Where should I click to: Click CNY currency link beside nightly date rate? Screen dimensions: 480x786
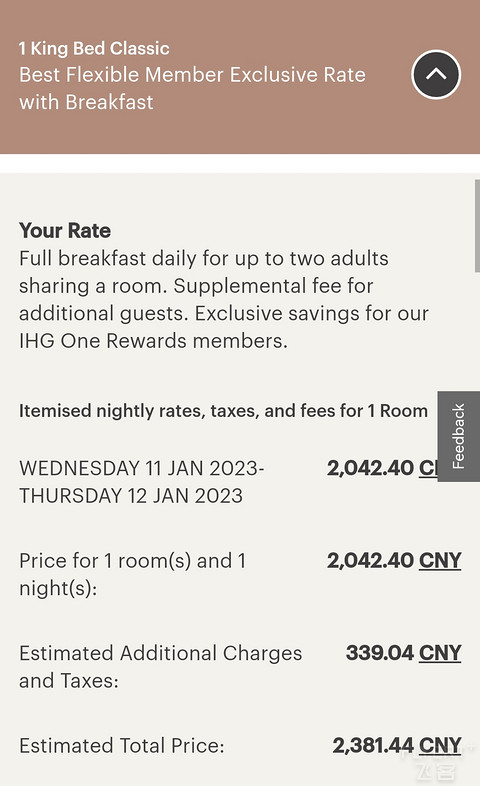428,468
